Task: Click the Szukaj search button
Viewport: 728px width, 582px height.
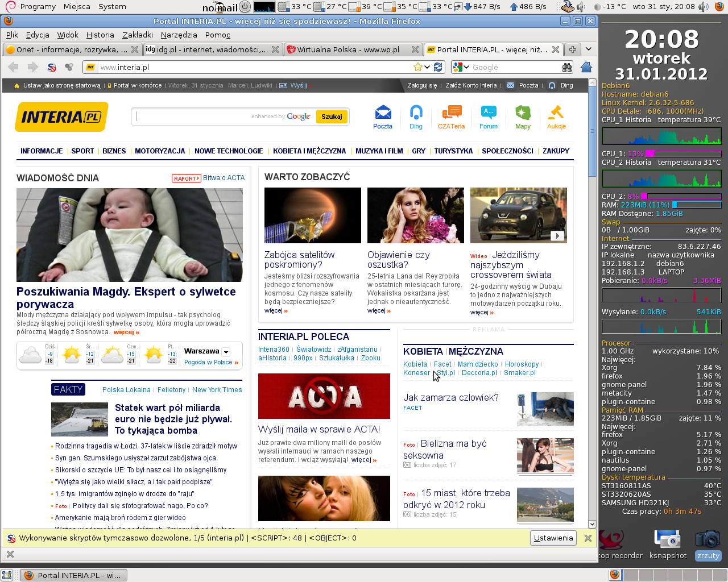Action: pos(332,117)
